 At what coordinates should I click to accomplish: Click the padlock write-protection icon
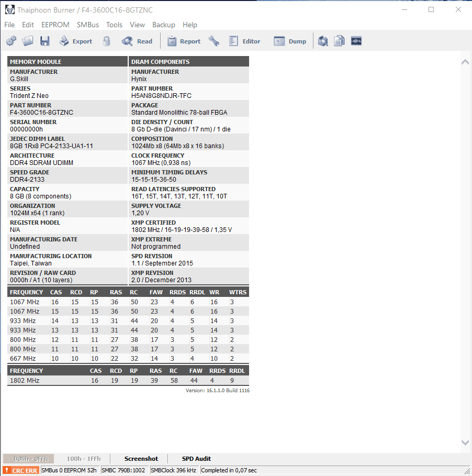tap(106, 41)
